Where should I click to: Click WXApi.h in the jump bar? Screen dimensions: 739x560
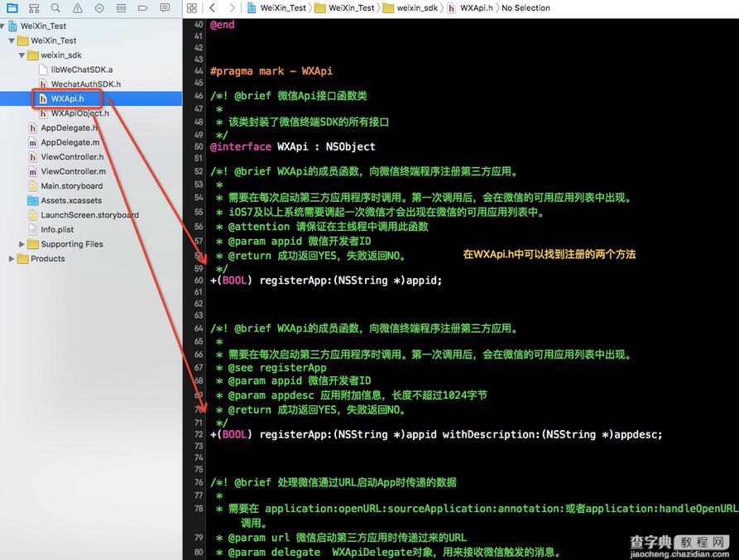coord(470,8)
